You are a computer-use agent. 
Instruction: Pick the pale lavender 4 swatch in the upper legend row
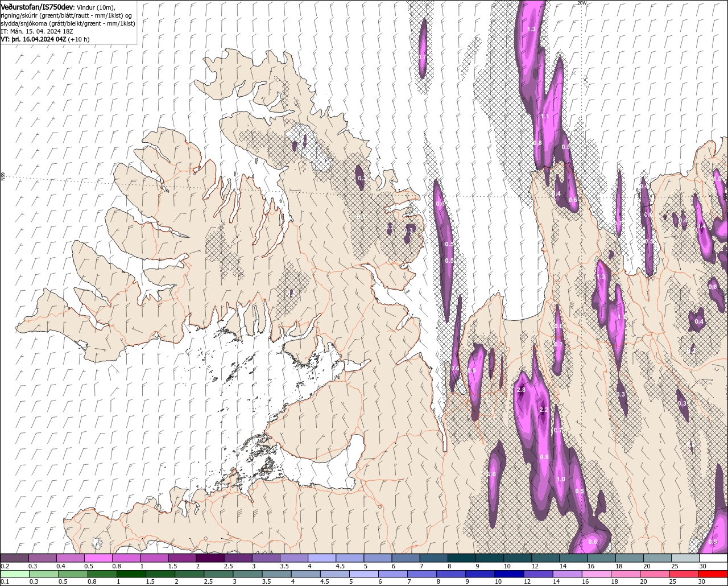(322, 558)
